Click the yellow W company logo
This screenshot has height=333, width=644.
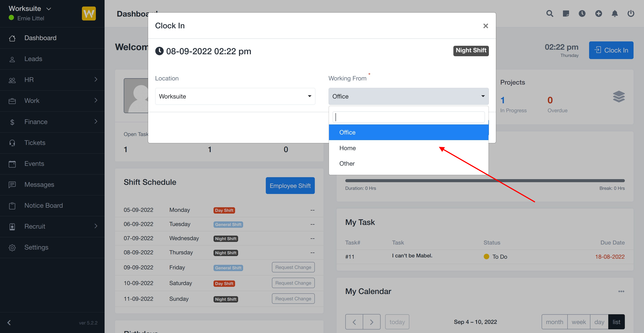(89, 14)
